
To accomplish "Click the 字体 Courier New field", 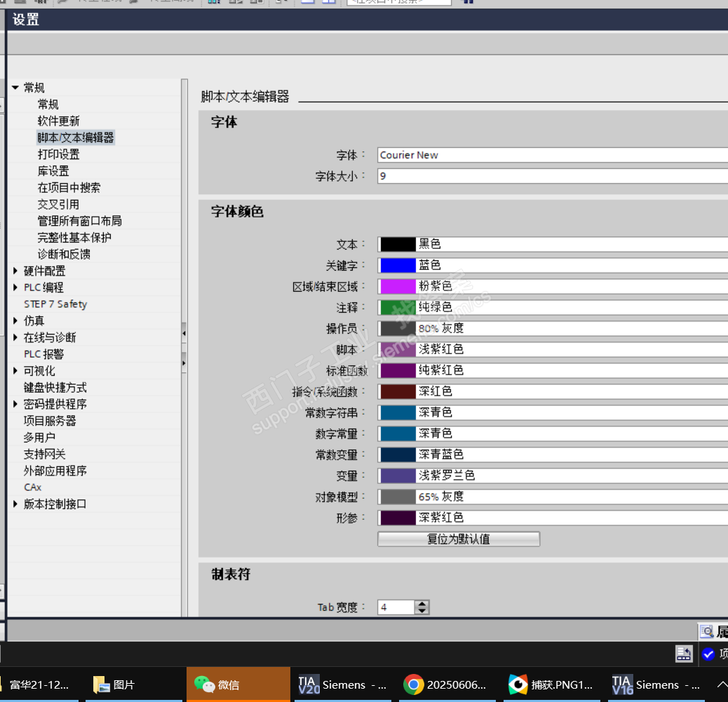I will (553, 155).
